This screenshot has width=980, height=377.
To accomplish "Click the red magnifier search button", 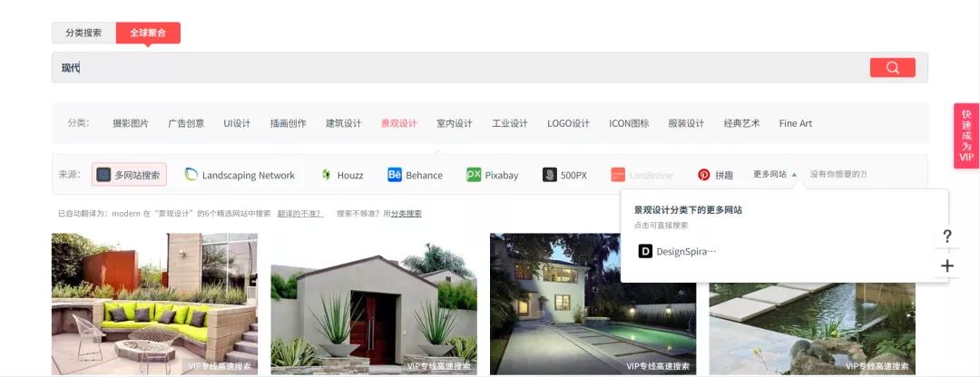I will point(892,68).
